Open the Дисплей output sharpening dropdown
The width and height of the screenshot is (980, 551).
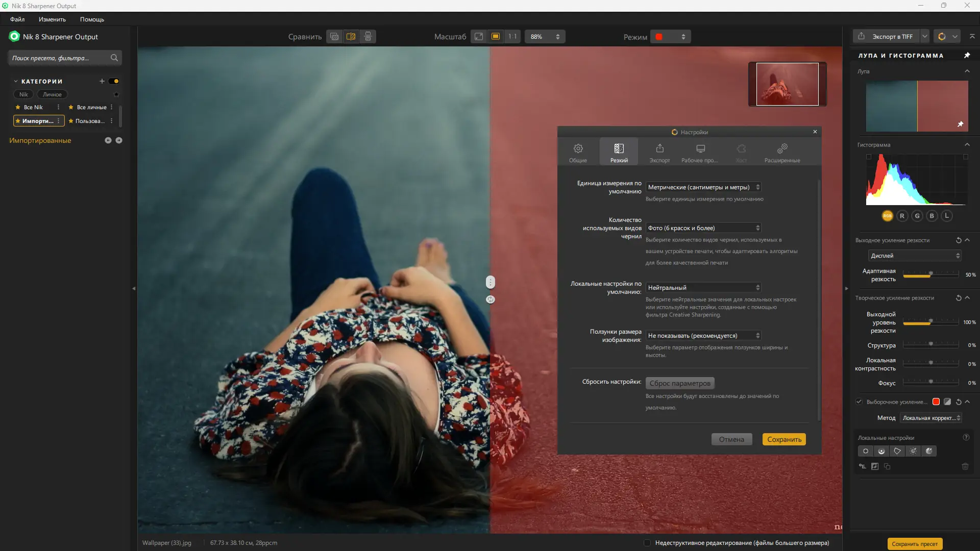click(x=915, y=256)
